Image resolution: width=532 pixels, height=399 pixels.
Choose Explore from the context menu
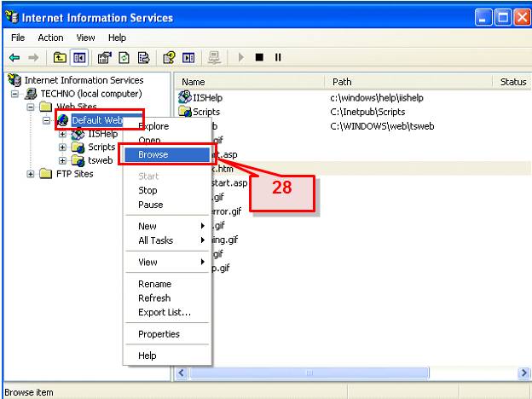pos(167,126)
